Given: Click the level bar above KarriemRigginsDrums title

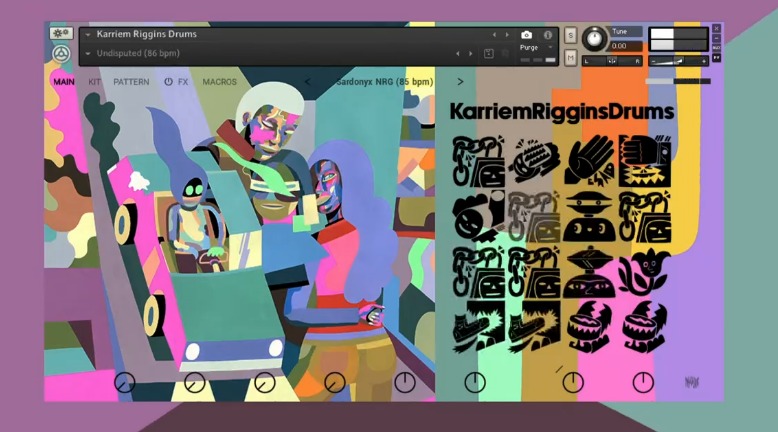Looking at the screenshot, I should coord(678,81).
